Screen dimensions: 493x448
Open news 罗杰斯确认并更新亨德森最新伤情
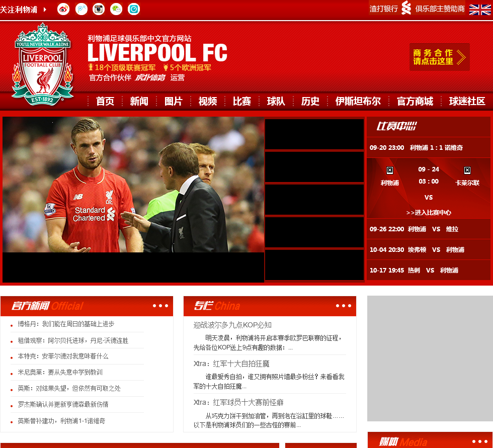63,404
